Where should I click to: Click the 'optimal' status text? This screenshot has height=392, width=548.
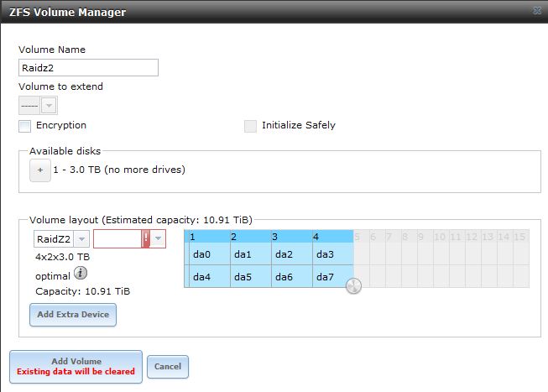click(53, 276)
